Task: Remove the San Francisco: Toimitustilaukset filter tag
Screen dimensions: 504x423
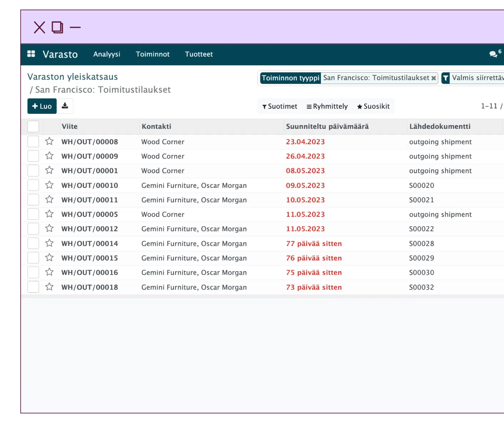Action: pos(434,78)
